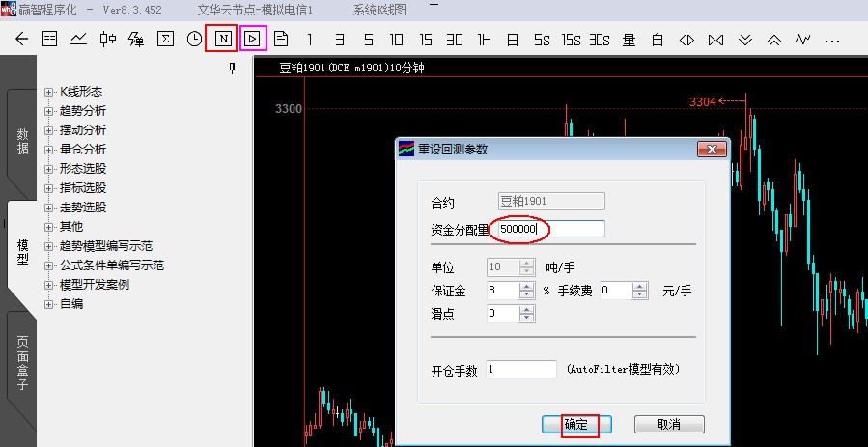
Task: Increase the 手续费 value with up arrow
Action: [x=638, y=286]
